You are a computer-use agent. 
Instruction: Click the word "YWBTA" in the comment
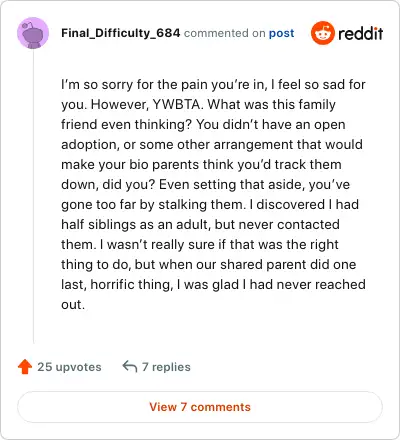(176, 104)
